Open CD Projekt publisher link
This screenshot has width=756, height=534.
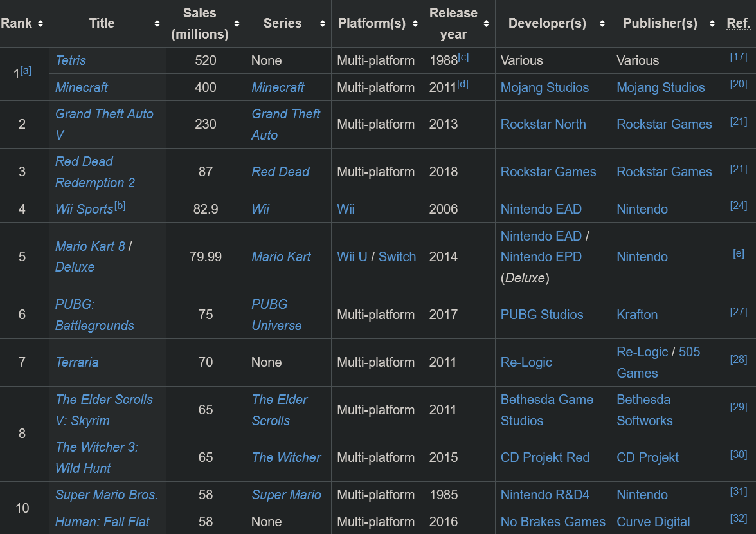click(647, 458)
